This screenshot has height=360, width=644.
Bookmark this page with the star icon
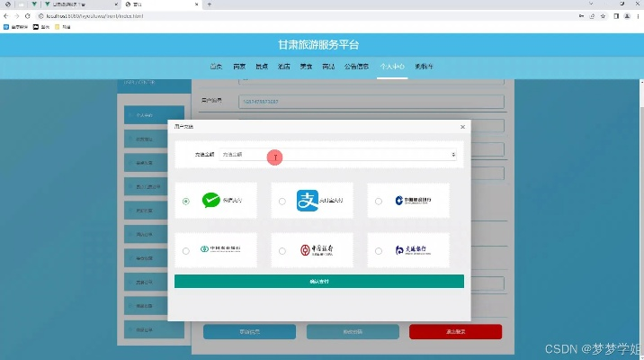click(x=603, y=16)
